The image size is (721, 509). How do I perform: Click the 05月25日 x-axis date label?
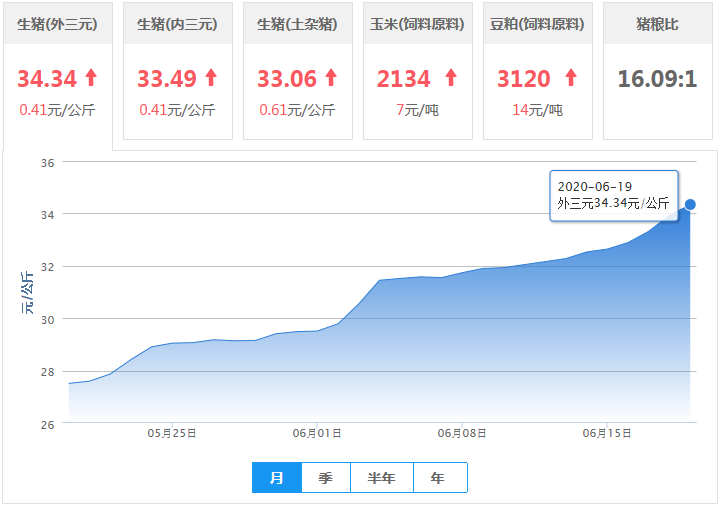pyautogui.click(x=172, y=433)
